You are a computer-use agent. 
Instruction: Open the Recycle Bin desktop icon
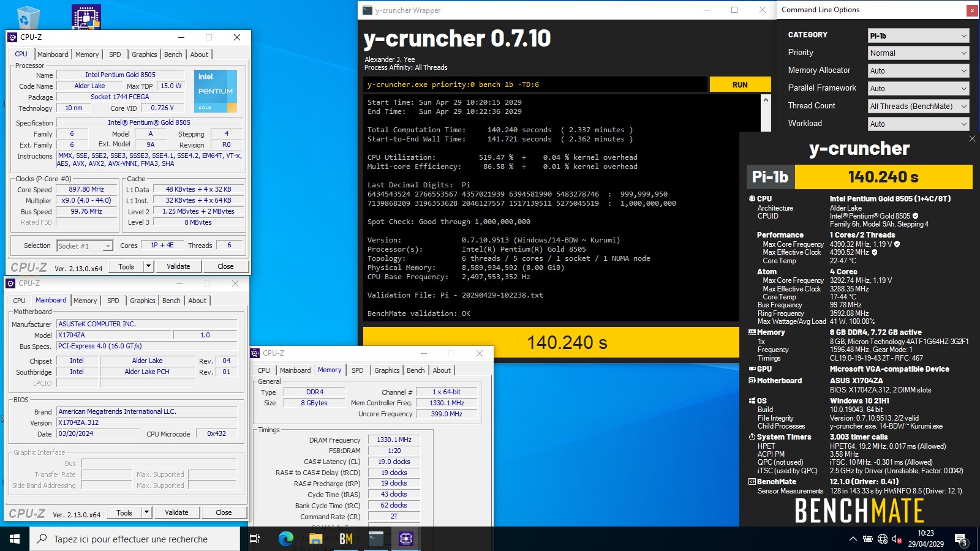(x=28, y=17)
